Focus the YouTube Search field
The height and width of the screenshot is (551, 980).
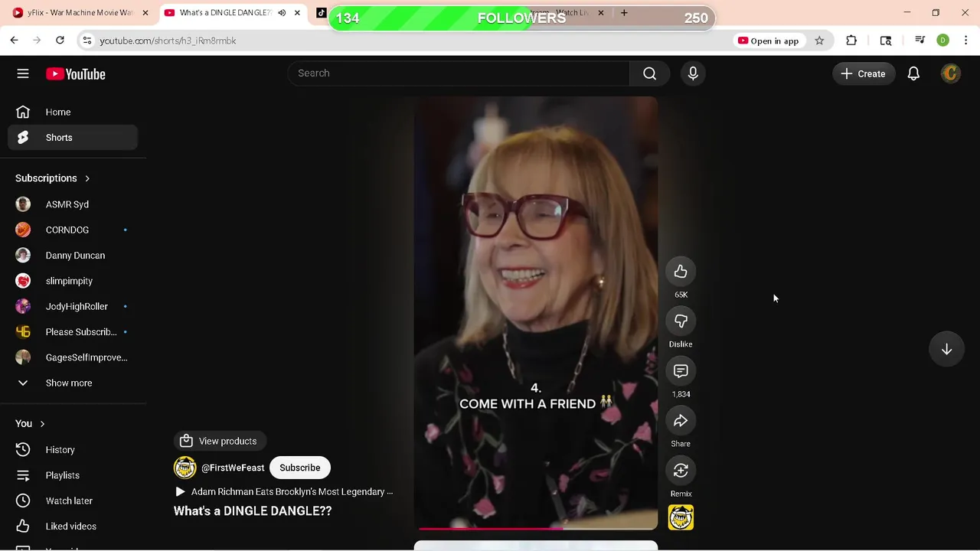pos(459,73)
